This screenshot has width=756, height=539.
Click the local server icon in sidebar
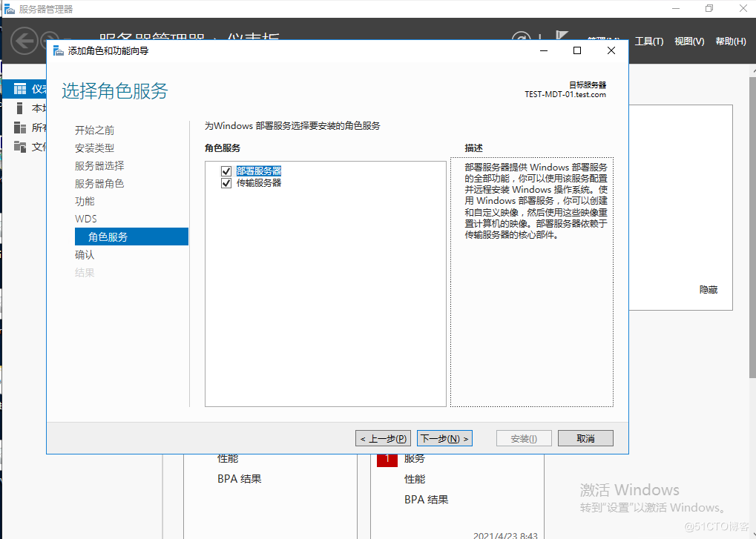(20, 108)
